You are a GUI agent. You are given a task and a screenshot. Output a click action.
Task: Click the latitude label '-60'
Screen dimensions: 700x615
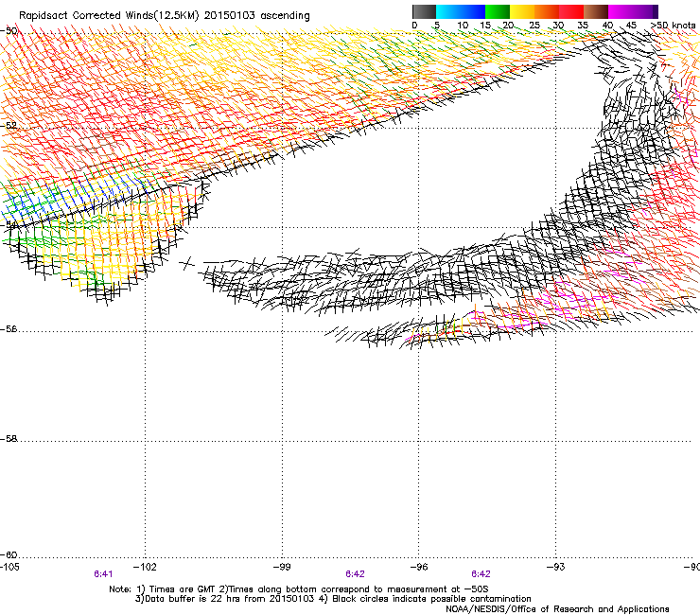coord(9,554)
